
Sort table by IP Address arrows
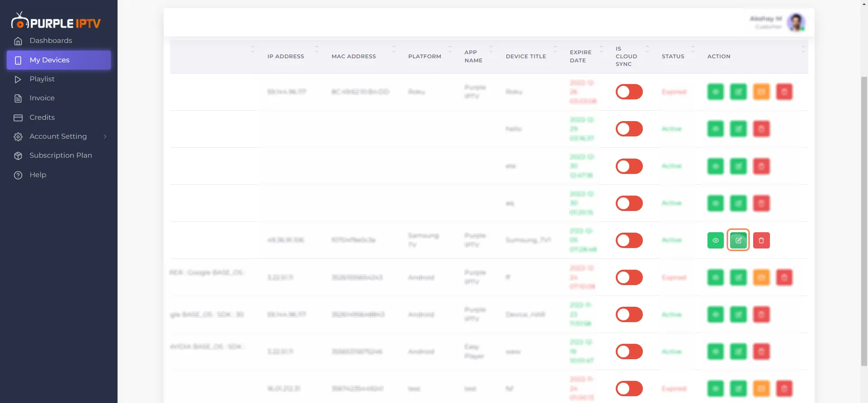[x=317, y=49]
